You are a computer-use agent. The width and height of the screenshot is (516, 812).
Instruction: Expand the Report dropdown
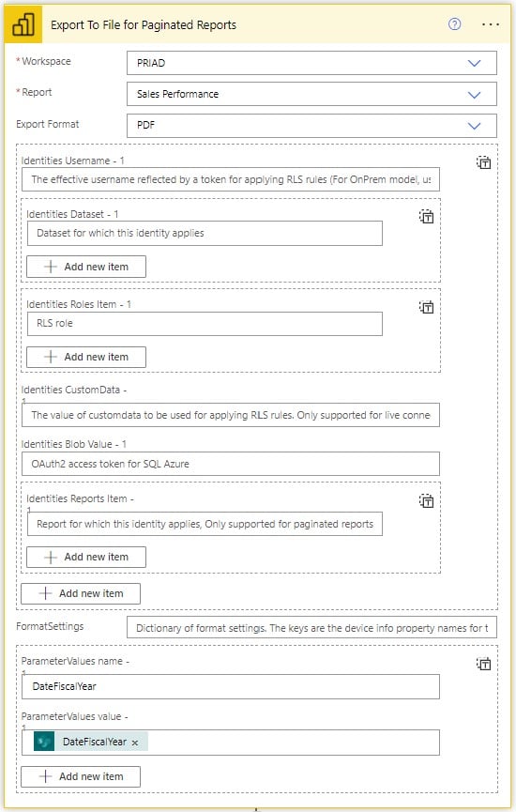[x=474, y=95]
